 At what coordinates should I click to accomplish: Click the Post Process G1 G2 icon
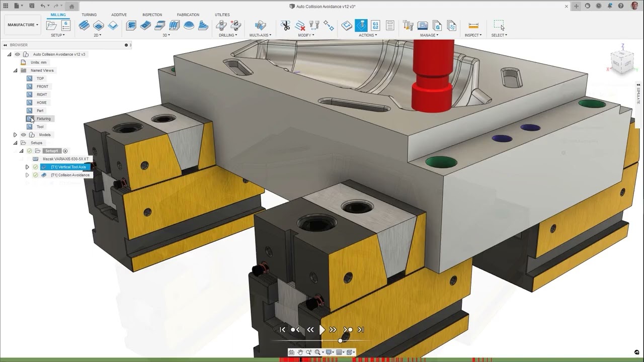coord(375,25)
